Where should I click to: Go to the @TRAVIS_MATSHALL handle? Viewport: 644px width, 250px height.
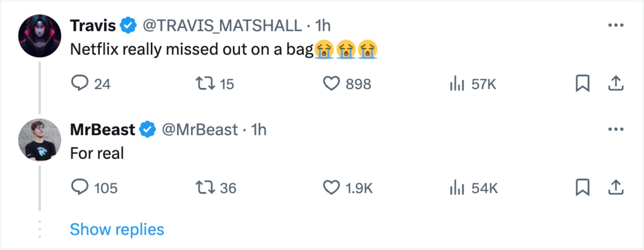222,26
